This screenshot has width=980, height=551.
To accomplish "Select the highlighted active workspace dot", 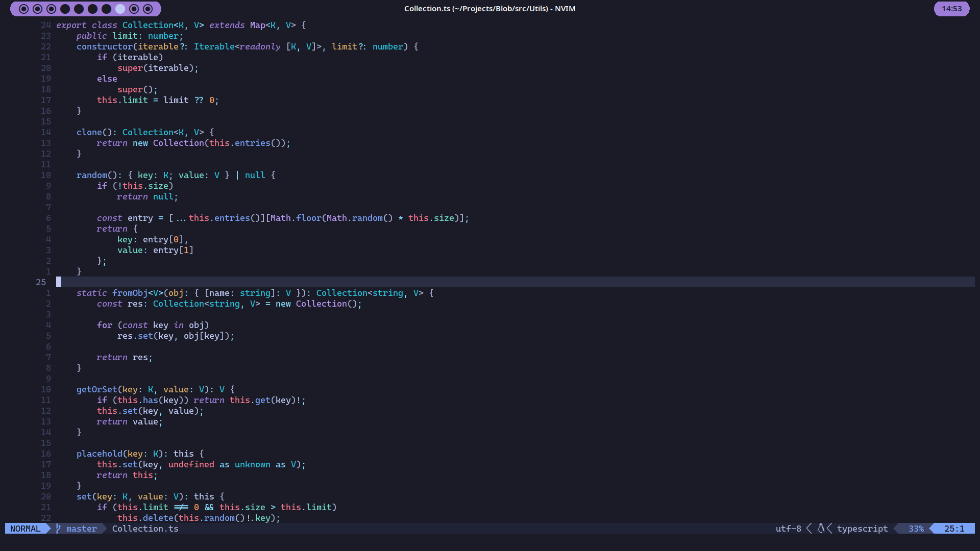I will coord(120,9).
